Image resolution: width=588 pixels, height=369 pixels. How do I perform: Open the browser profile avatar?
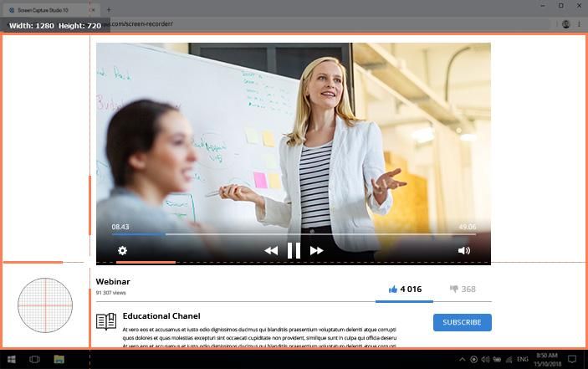[566, 24]
